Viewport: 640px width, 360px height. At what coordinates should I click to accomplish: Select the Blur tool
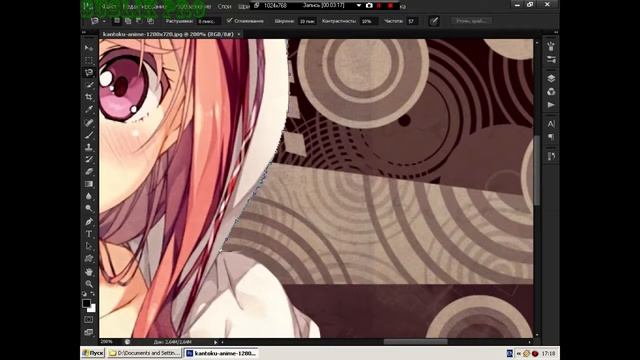pyautogui.click(x=89, y=196)
